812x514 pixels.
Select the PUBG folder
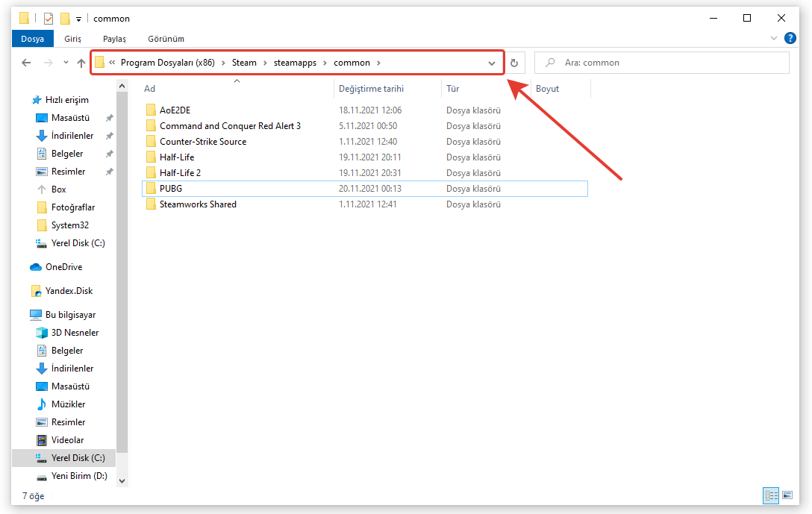[x=171, y=189]
